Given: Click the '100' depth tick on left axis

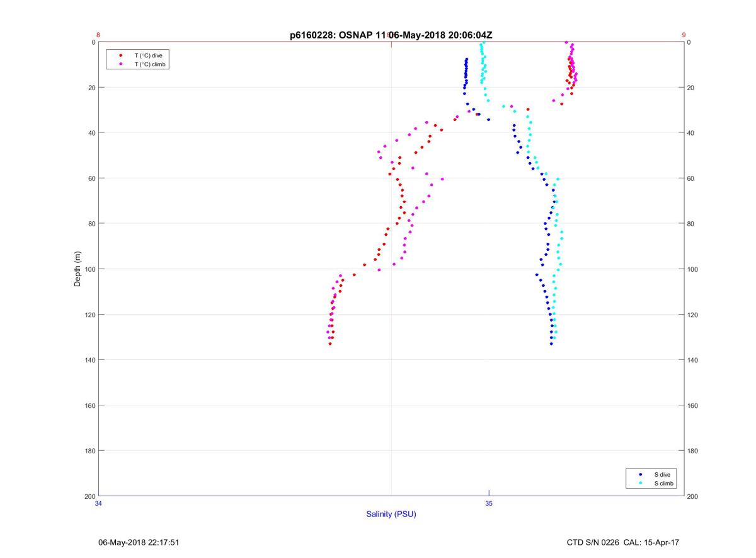Looking at the screenshot, I should click(89, 269).
